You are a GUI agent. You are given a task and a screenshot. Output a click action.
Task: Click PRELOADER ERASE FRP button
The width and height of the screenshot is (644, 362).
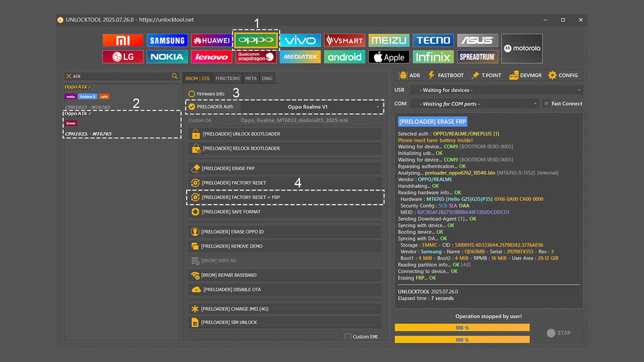285,168
